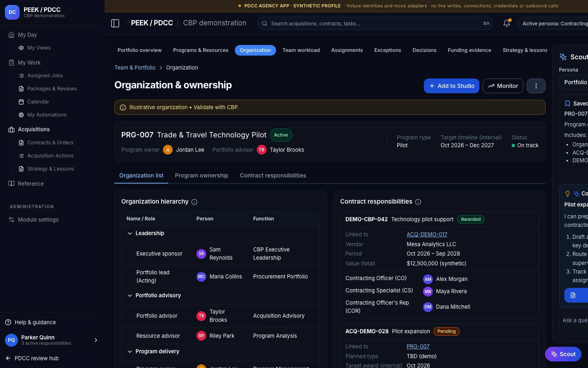Screen dimensions: 588x368
Task: Click the DC workspace logo badge
Action: (12, 12)
